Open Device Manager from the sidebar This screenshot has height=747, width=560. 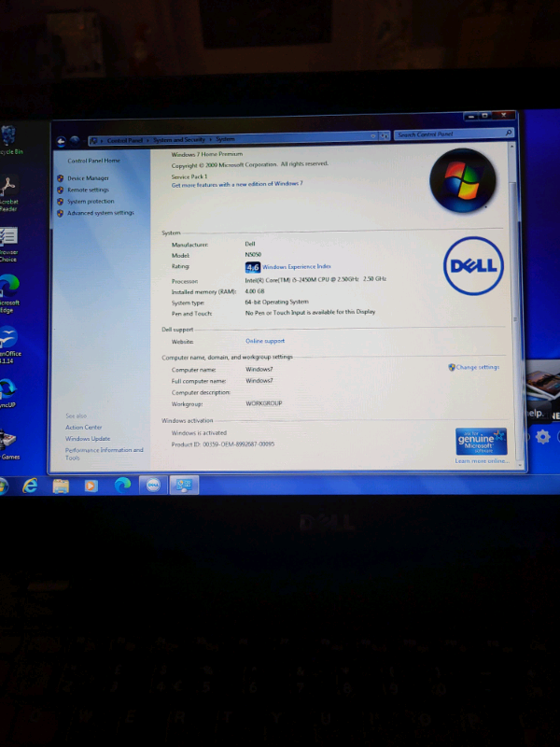coord(88,178)
